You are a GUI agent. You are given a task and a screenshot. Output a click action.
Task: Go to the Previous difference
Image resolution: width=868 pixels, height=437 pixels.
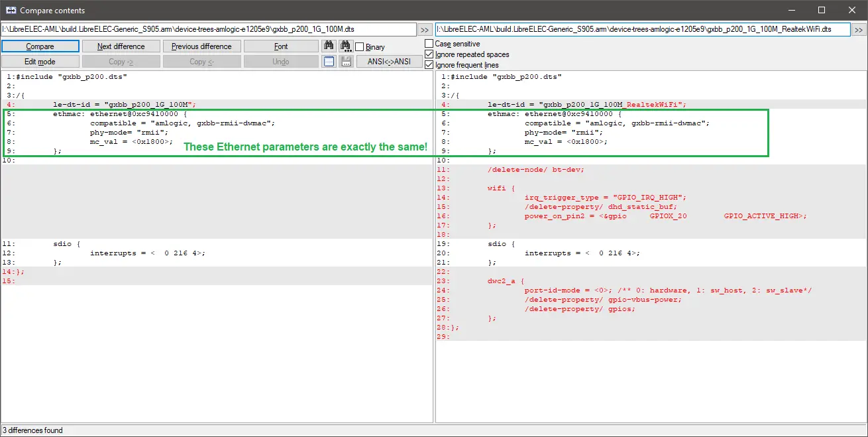coord(201,46)
